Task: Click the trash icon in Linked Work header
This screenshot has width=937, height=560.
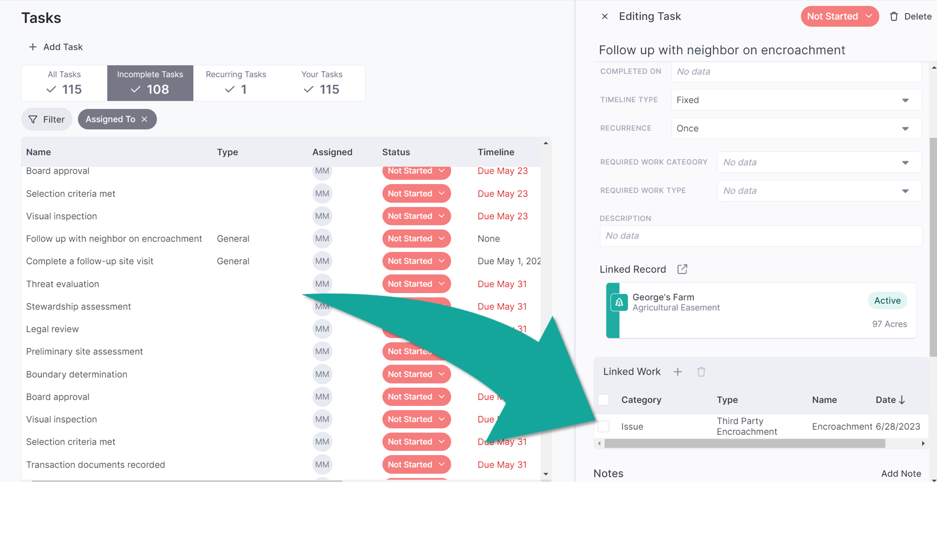Action: (701, 371)
